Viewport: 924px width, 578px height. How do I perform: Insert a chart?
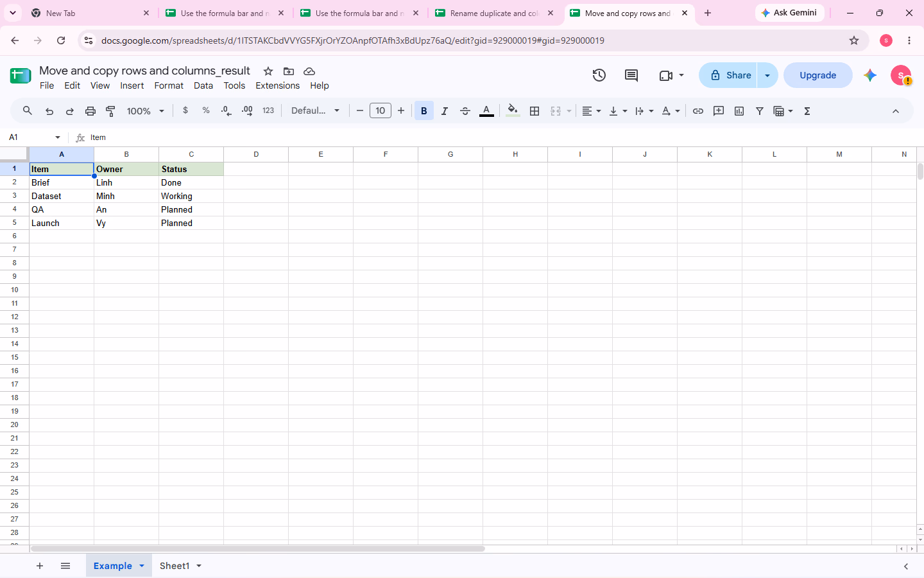point(739,111)
